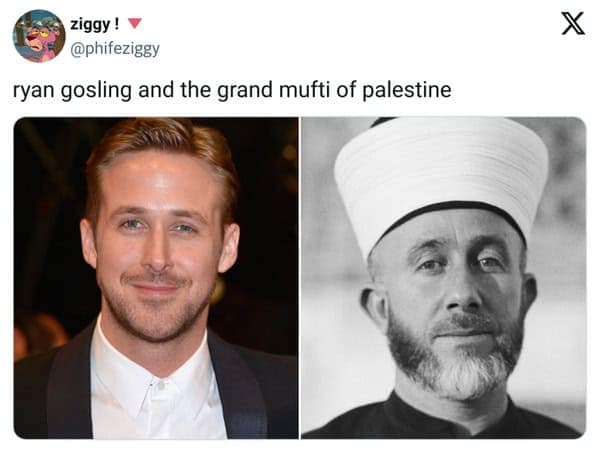Click the white turban in grayscale photo
This screenshot has height=451, width=599.
click(x=442, y=176)
